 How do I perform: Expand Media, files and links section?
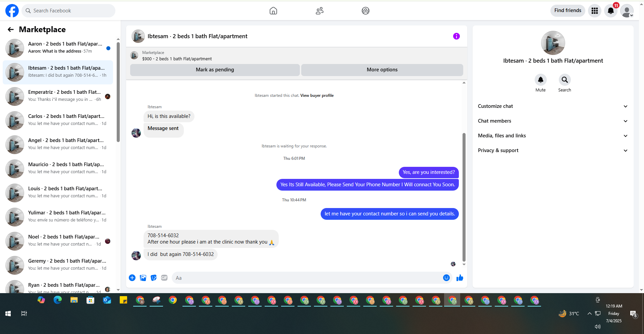click(x=553, y=136)
